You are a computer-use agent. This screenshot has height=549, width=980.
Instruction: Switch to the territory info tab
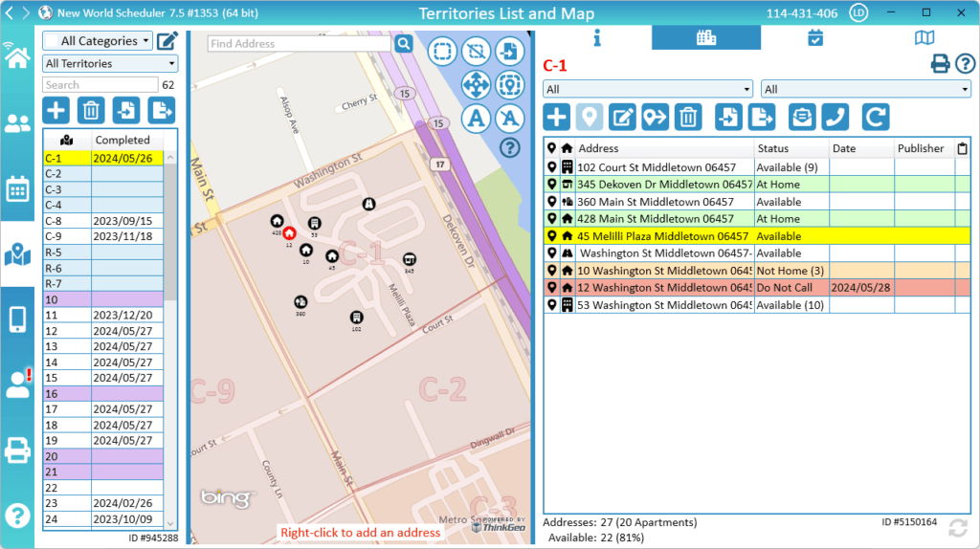pyautogui.click(x=597, y=37)
